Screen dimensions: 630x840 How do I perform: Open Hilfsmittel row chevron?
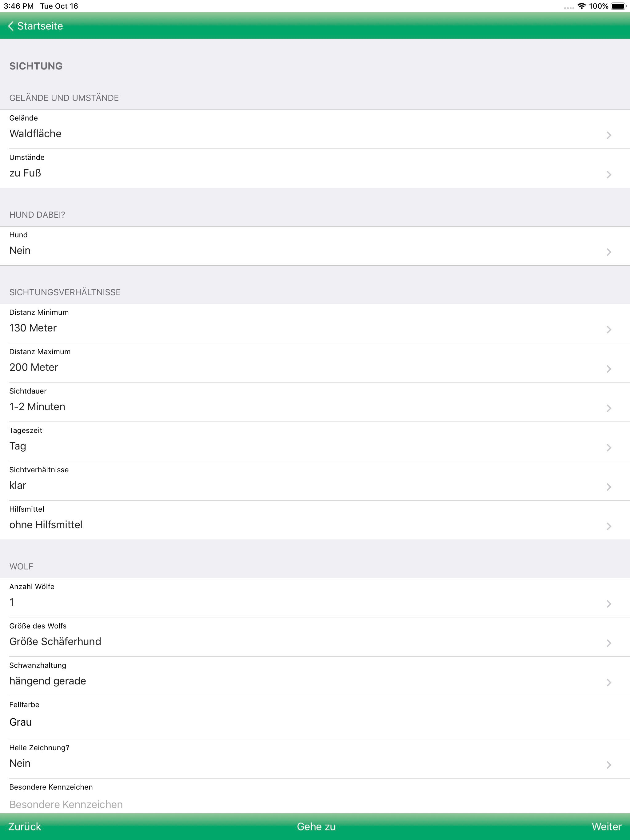point(609,526)
